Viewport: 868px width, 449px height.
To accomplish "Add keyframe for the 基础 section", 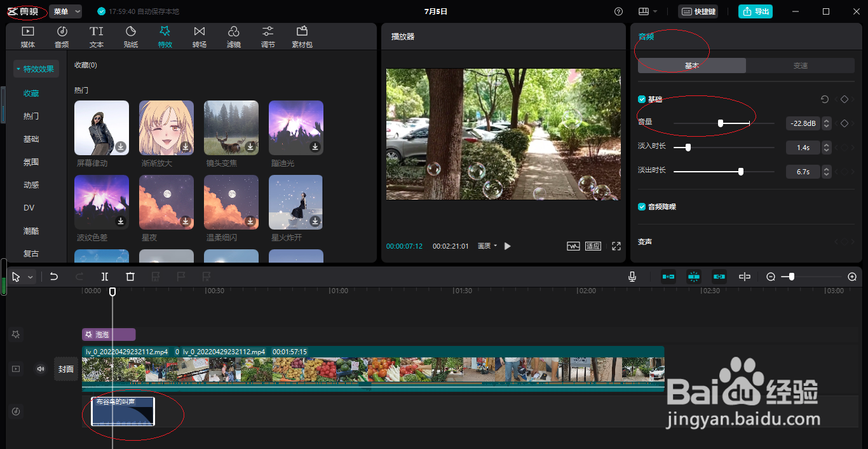I will [844, 99].
